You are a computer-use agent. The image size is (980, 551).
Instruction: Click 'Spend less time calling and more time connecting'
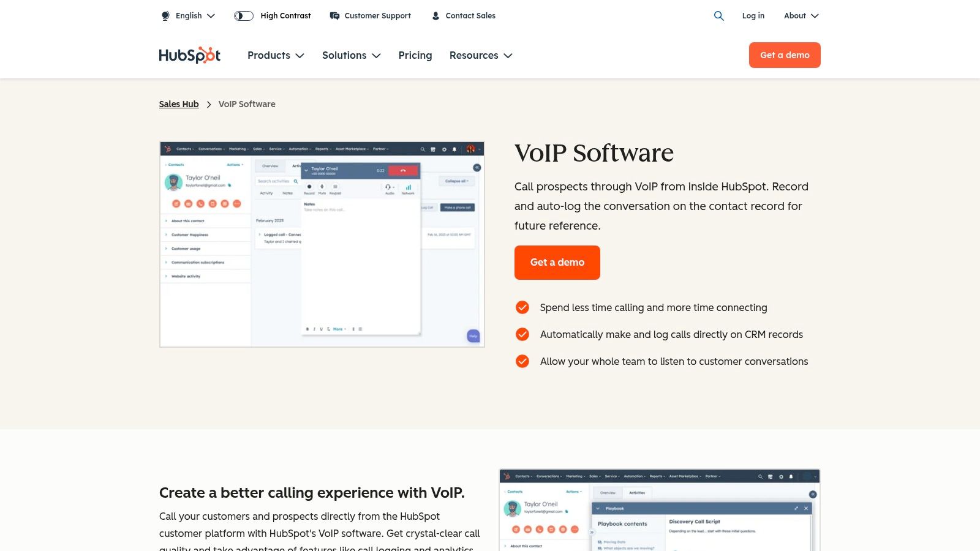point(654,307)
